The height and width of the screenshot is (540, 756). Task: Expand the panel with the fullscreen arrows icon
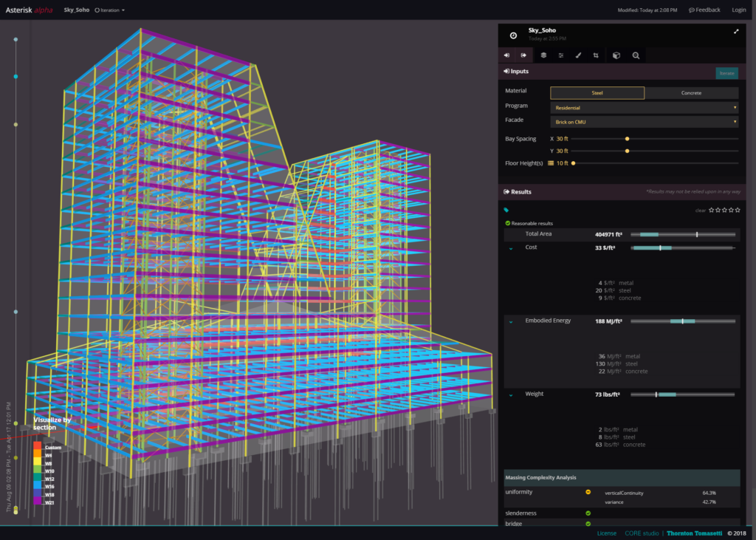point(735,32)
